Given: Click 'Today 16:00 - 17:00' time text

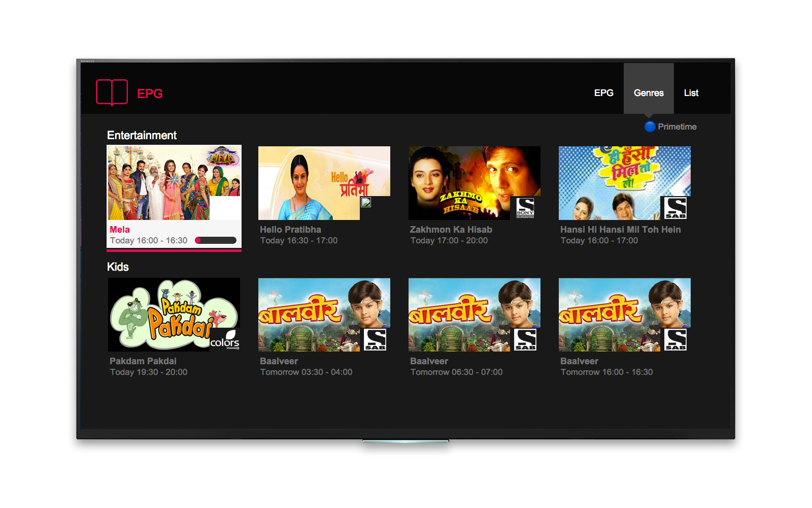Looking at the screenshot, I should (x=599, y=240).
